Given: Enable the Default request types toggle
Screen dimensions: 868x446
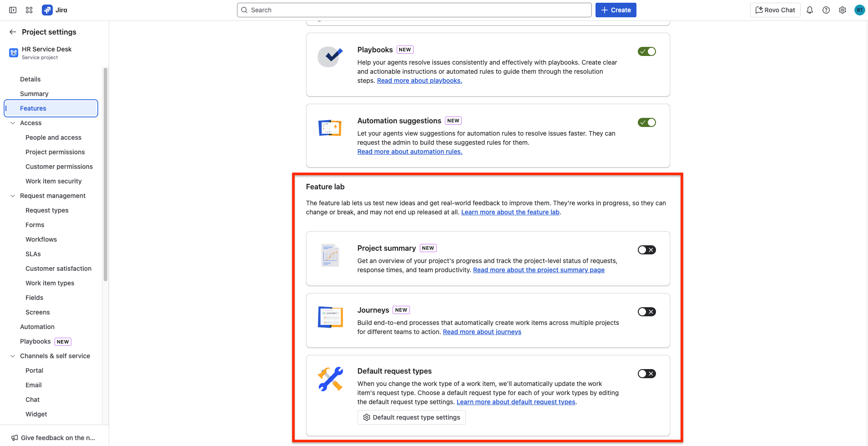Looking at the screenshot, I should click(647, 374).
